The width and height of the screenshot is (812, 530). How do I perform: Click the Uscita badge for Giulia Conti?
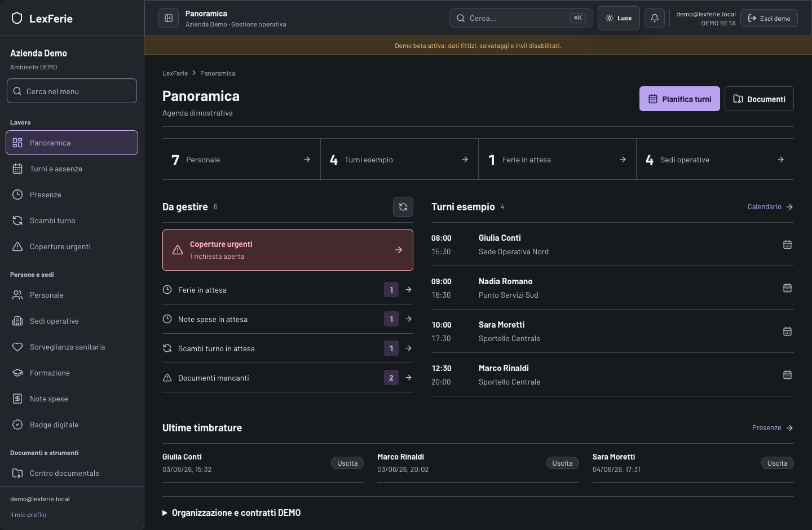[347, 463]
